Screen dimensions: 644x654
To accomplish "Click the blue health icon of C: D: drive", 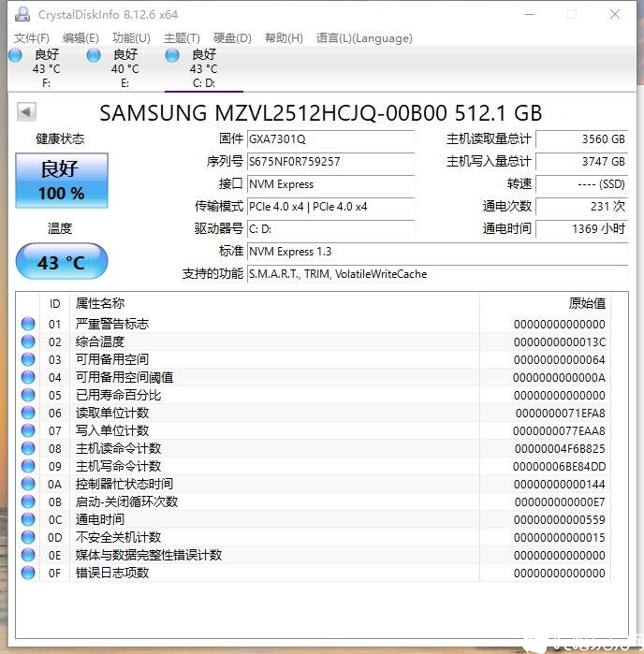I will tap(172, 55).
